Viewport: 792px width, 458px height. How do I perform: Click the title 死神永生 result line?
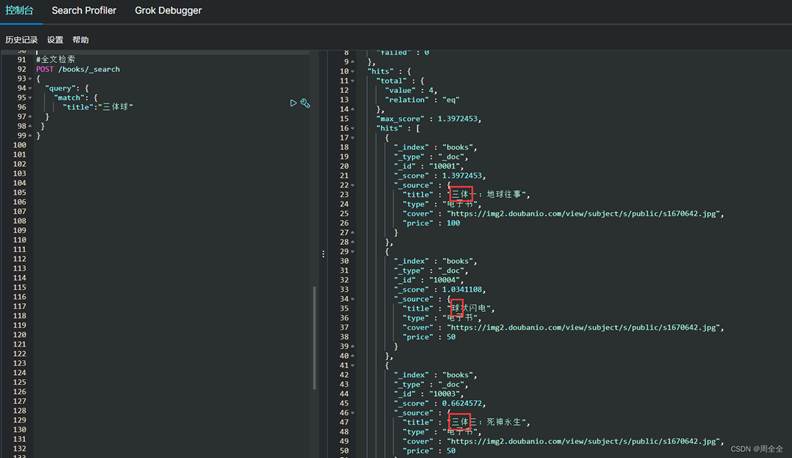click(466, 422)
